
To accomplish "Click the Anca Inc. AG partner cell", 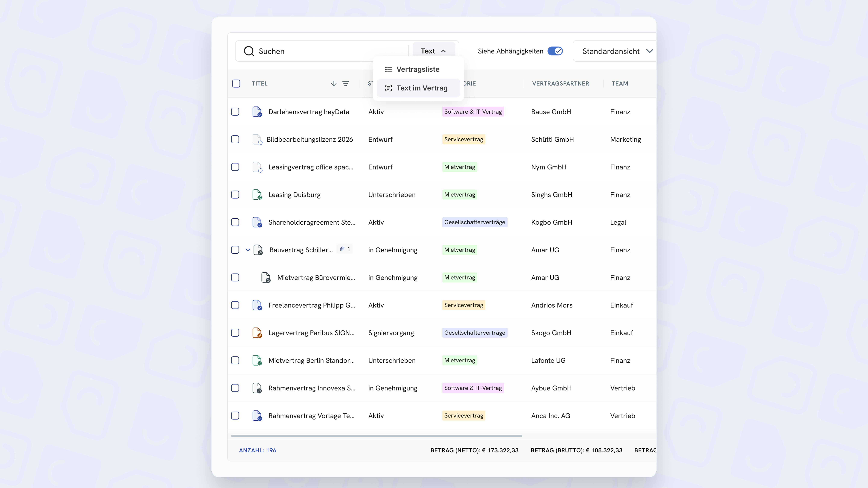I will pyautogui.click(x=551, y=416).
